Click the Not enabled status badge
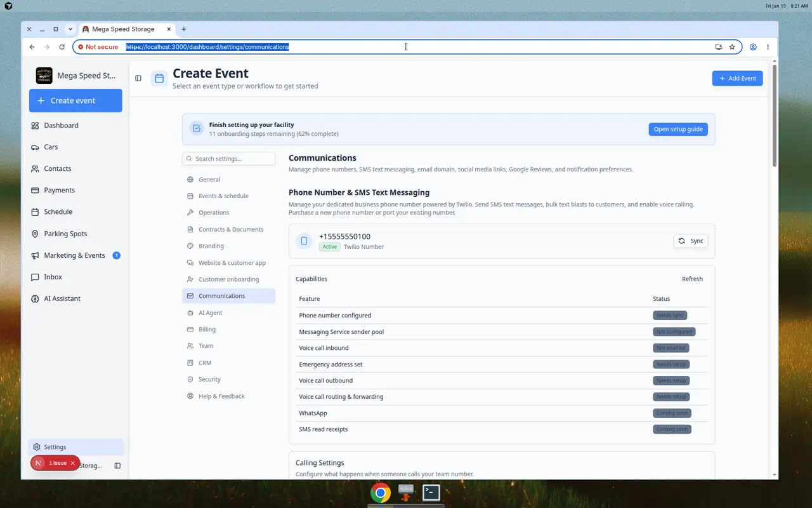The height and width of the screenshot is (508, 812). pos(671,348)
